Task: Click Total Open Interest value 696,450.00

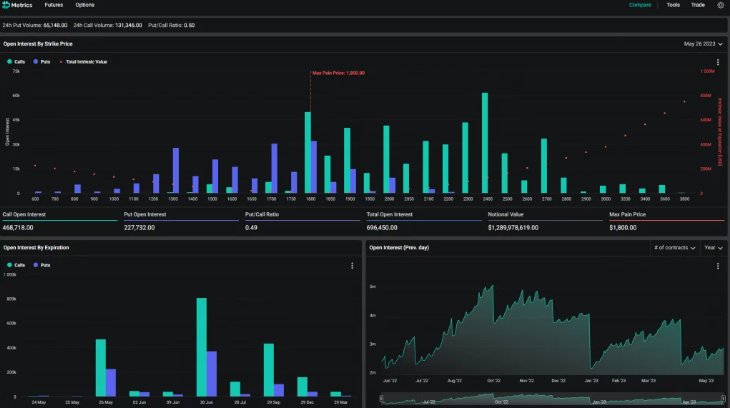Action: tap(382, 228)
